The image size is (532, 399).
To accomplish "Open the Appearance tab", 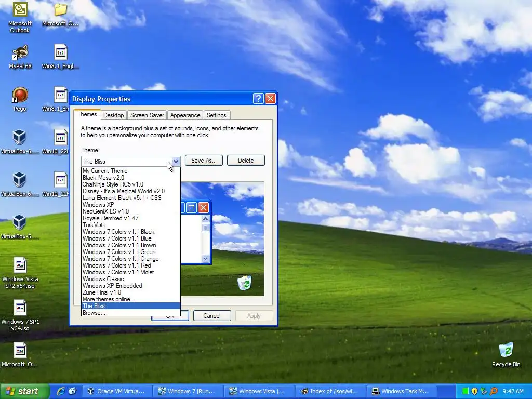I will (185, 115).
